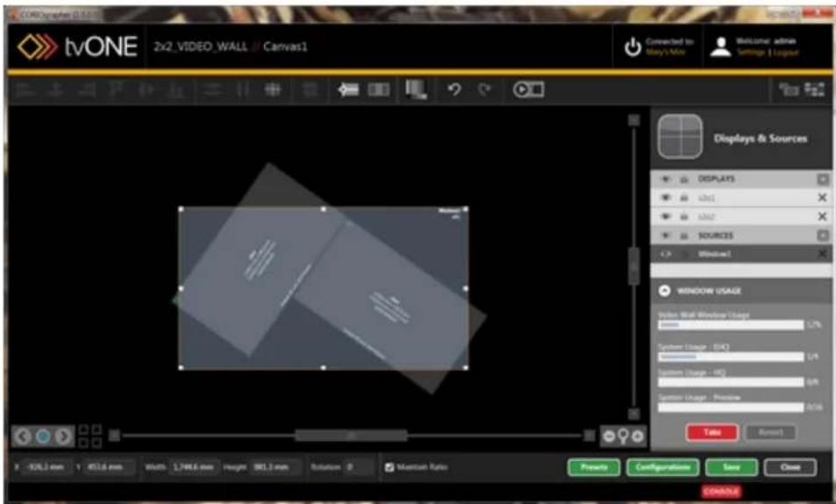Click the zoom out minus icon
This screenshot has width=836, height=504.
[609, 437]
